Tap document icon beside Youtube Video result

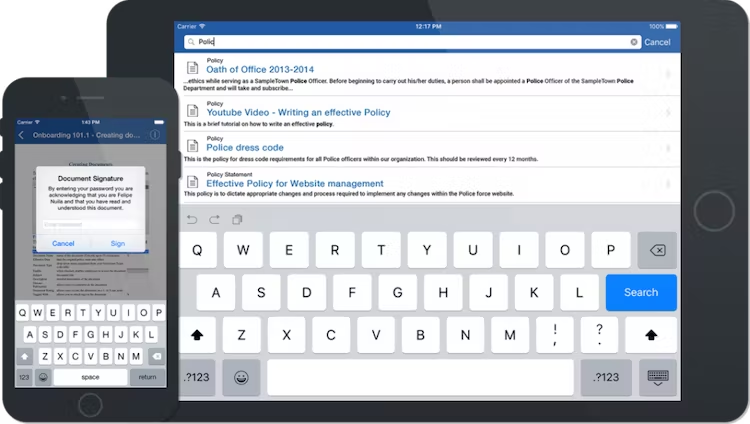192,111
